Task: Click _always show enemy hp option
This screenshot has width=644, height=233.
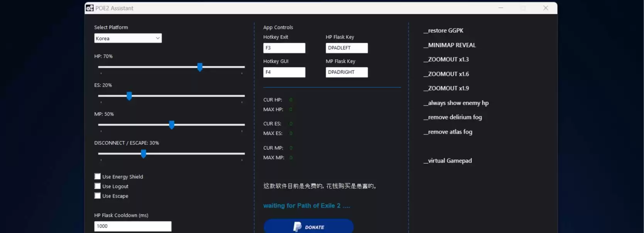Action: 456,103
